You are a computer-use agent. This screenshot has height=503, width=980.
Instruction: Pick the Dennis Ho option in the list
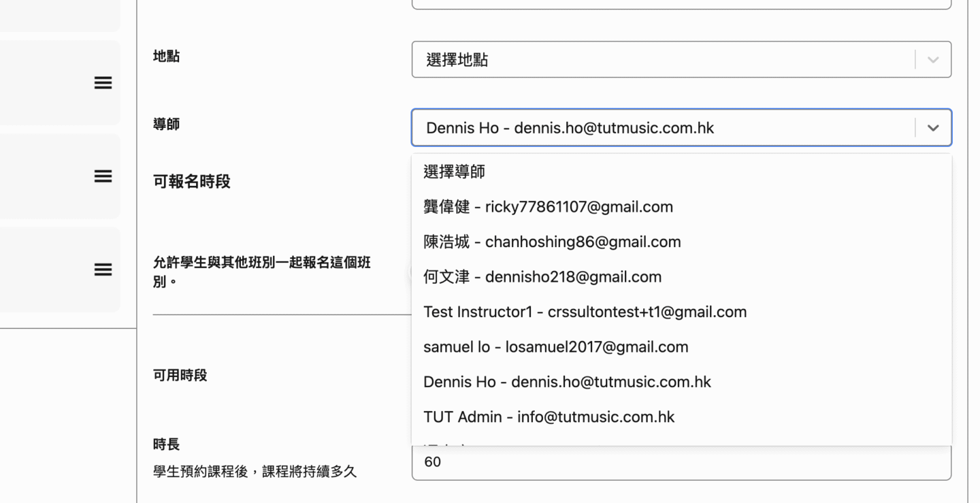point(567,382)
